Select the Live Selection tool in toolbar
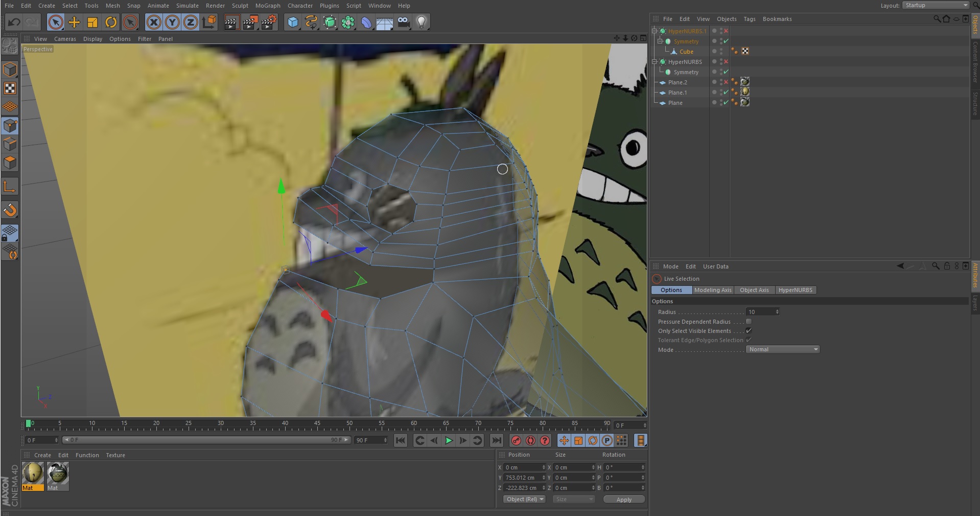This screenshot has width=980, height=516. (56, 22)
